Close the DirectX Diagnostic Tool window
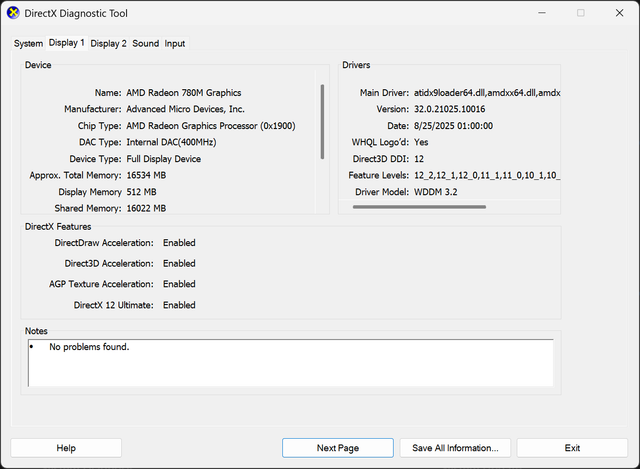The width and height of the screenshot is (640, 469). (619, 13)
